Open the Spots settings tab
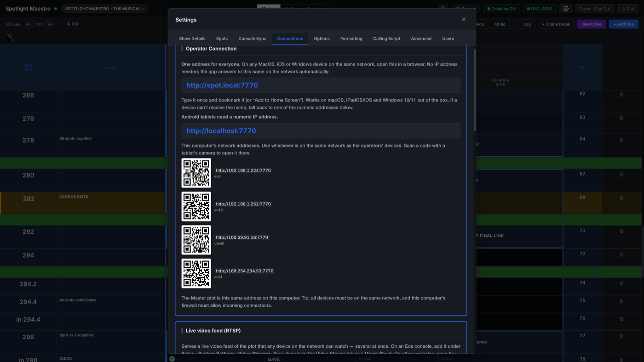 [x=222, y=39]
